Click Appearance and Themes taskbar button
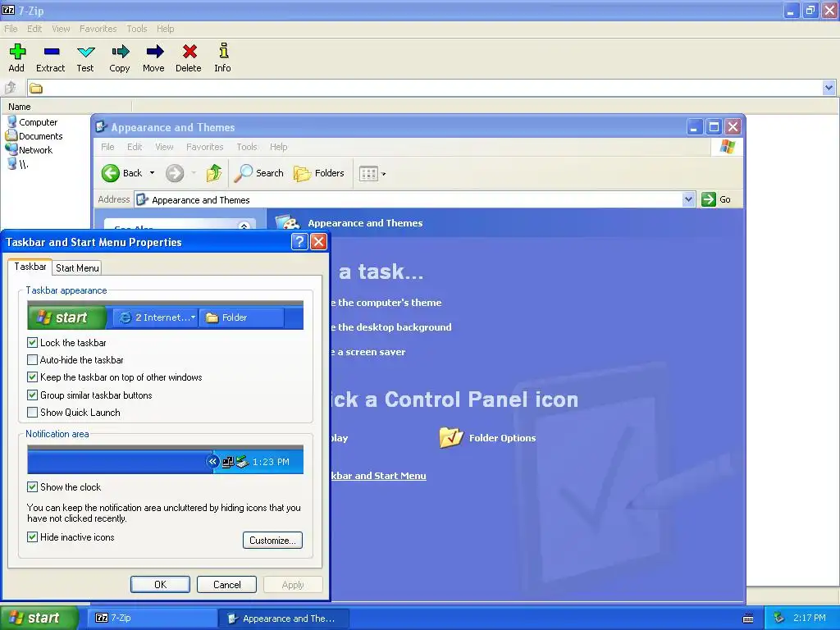 (284, 619)
